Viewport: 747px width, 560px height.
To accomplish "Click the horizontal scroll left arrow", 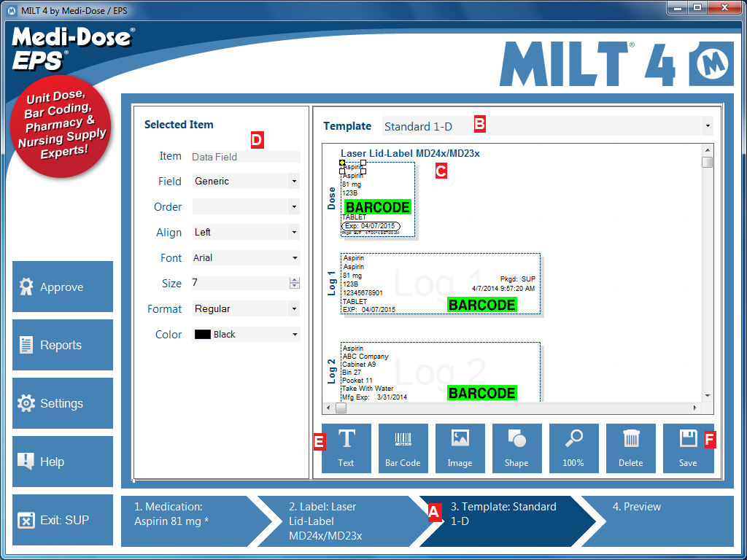I will (329, 408).
